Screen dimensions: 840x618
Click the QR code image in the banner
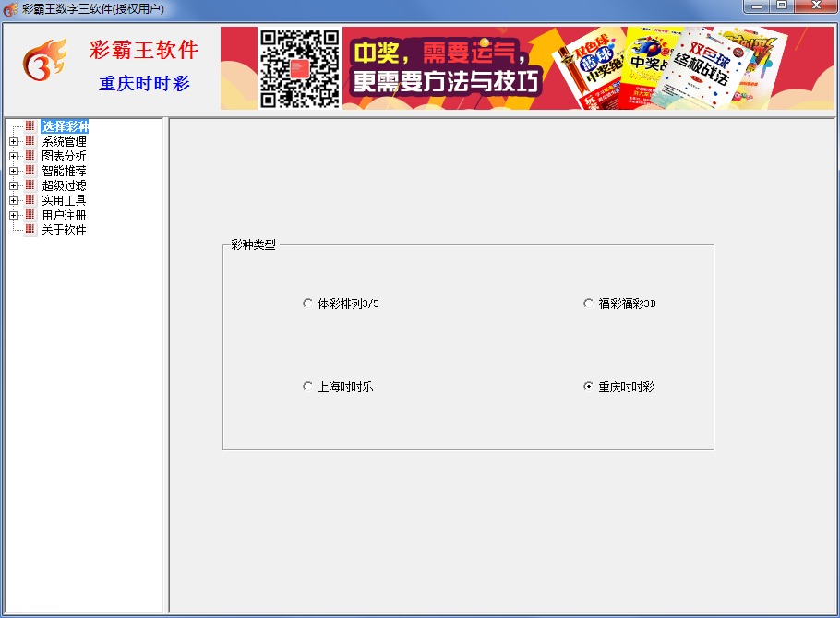(x=299, y=68)
